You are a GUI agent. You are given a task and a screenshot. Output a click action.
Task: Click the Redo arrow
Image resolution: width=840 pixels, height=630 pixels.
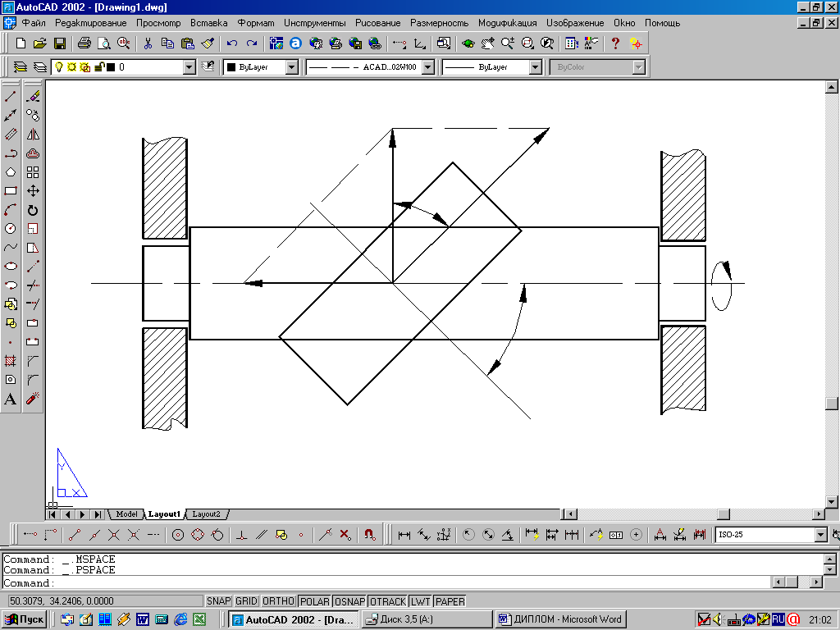[251, 43]
